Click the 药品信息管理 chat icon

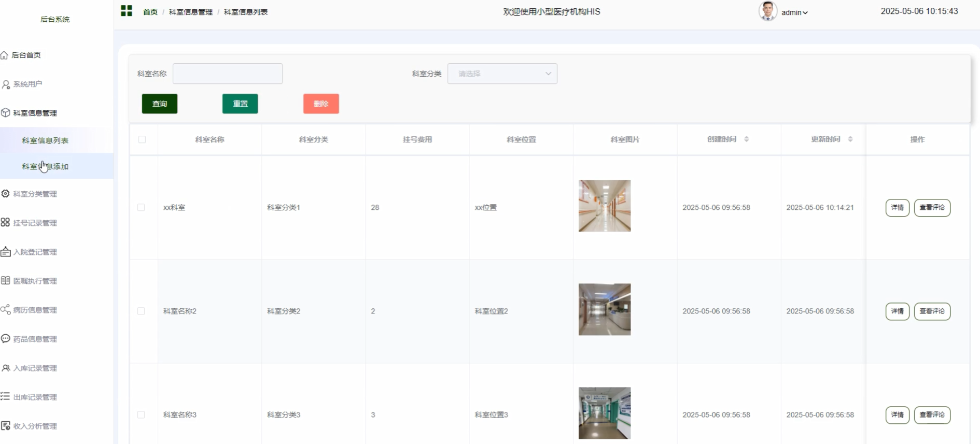6,338
